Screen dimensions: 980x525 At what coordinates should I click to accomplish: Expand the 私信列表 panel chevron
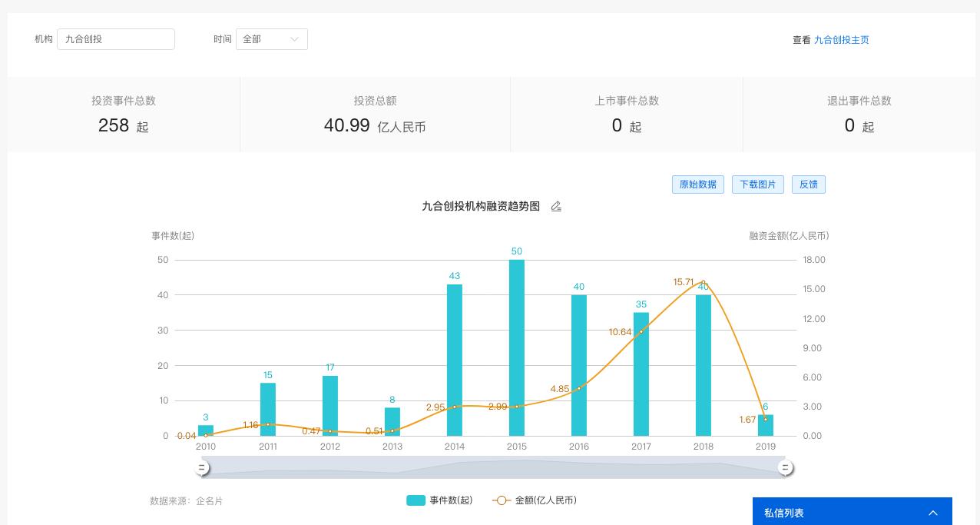(932, 513)
